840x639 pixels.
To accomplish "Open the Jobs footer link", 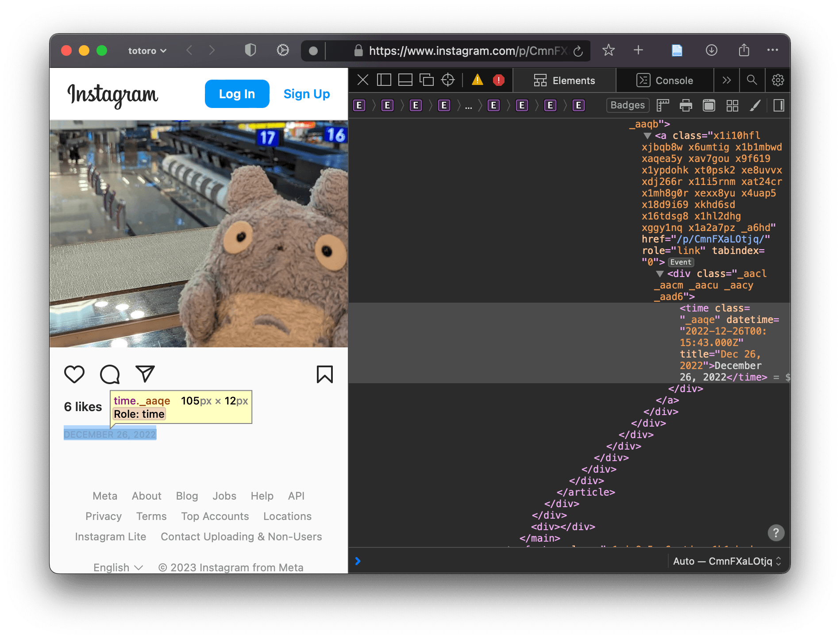I will click(x=224, y=496).
